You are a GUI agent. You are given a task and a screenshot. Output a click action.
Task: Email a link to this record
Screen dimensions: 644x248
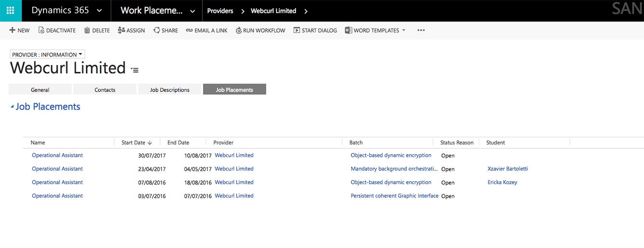pos(207,30)
